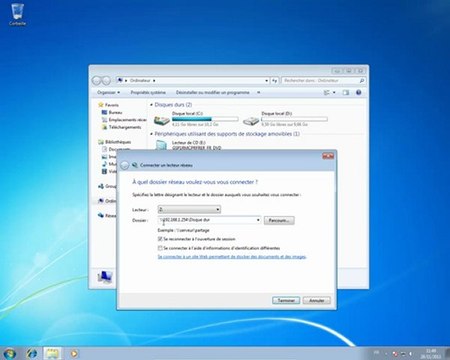Click the C: drive usage bar
This screenshot has width=450, height=360.
click(x=205, y=119)
